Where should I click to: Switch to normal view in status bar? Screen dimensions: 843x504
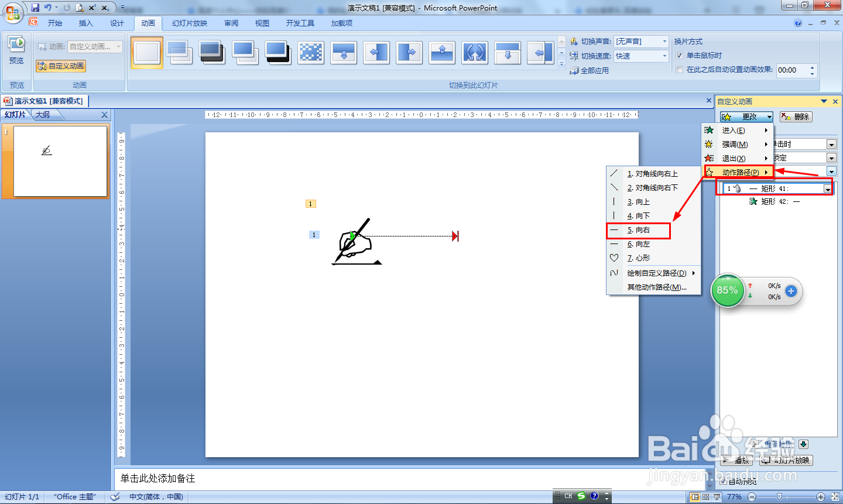click(x=695, y=497)
